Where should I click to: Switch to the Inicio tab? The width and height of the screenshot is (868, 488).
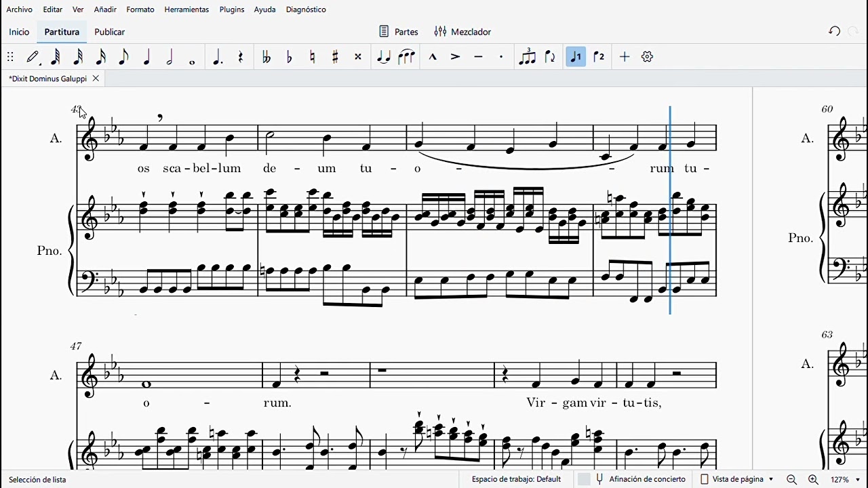(x=19, y=32)
